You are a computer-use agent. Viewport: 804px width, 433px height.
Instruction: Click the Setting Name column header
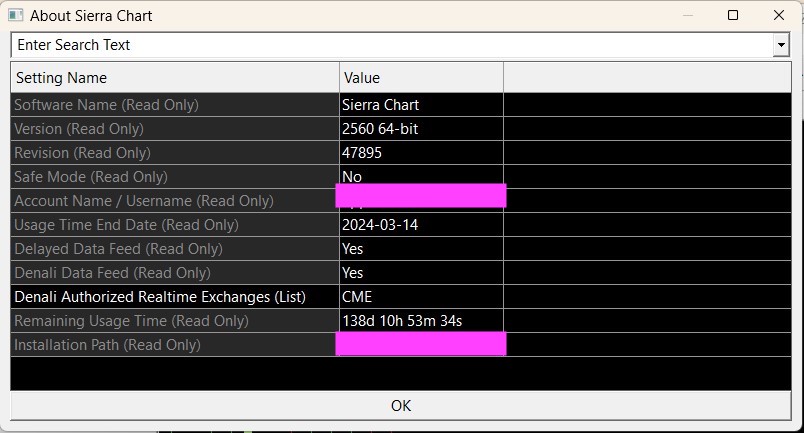(175, 78)
